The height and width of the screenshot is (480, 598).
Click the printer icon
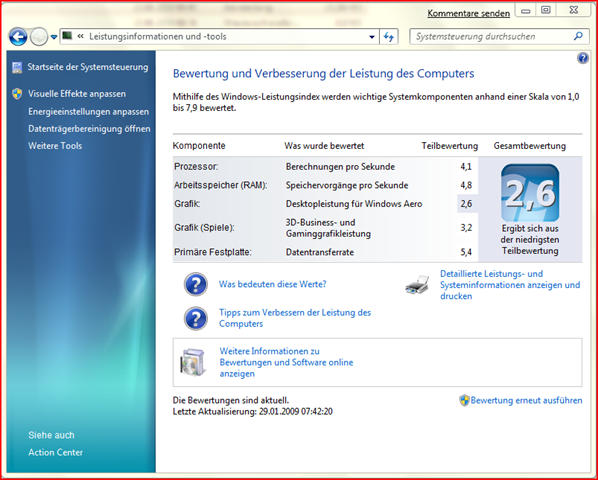tap(417, 284)
